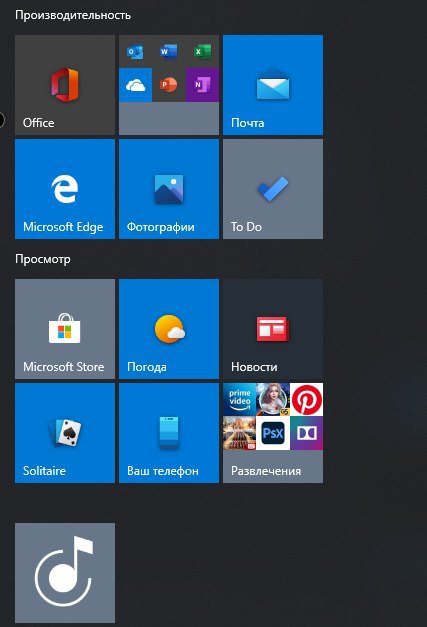427x627 pixels.
Task: Open the Фотографии tile
Action: coord(169,189)
